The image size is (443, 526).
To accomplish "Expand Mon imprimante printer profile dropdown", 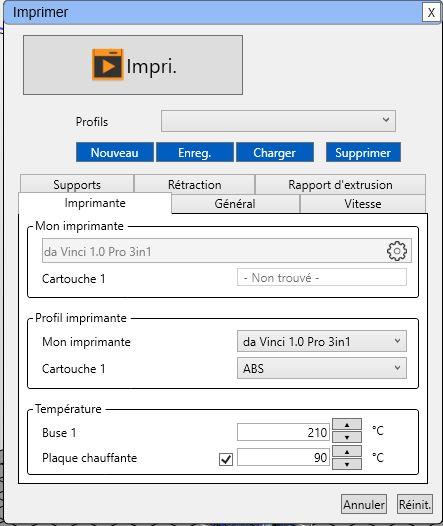I will point(322,341).
